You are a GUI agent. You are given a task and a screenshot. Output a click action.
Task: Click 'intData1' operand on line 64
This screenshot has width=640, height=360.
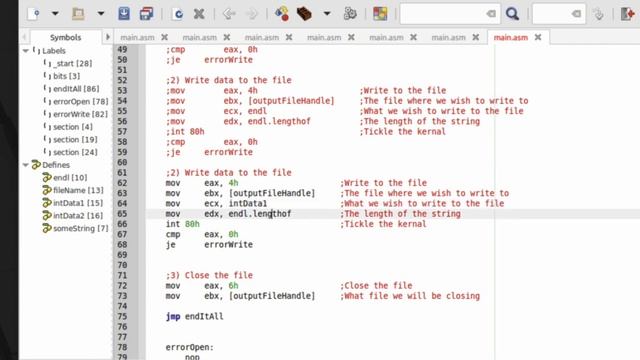(x=248, y=203)
